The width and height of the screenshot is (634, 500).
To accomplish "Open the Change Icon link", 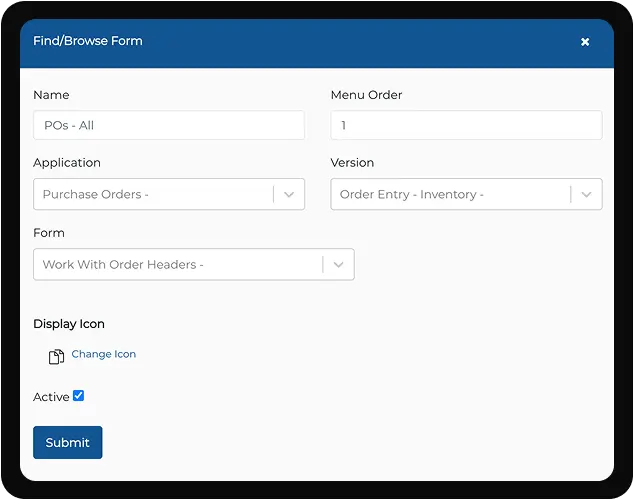I will [x=104, y=354].
